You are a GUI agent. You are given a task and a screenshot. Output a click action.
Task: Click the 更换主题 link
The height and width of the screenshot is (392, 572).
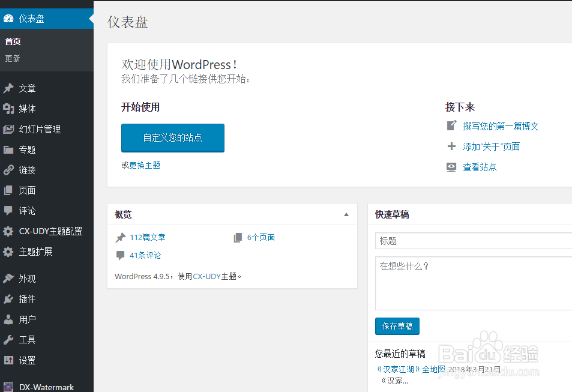point(145,165)
